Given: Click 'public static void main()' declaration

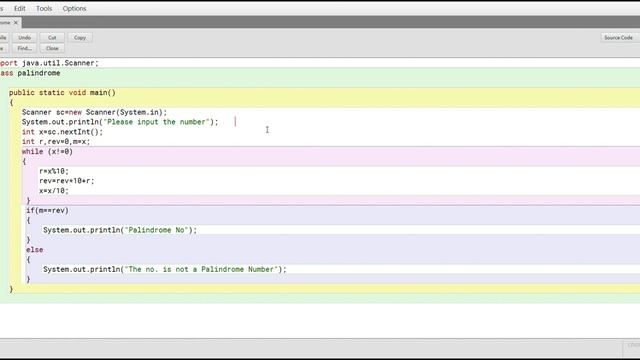Looking at the screenshot, I should (x=62, y=93).
